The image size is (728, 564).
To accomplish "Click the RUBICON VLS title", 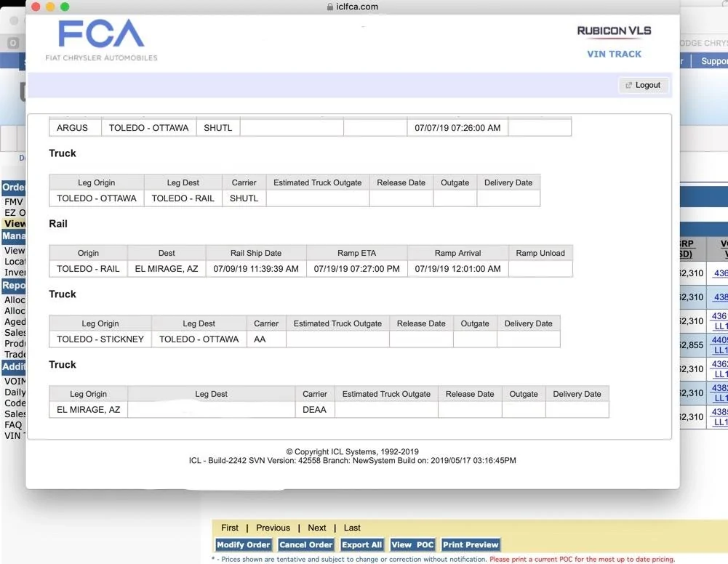I will [x=614, y=31].
